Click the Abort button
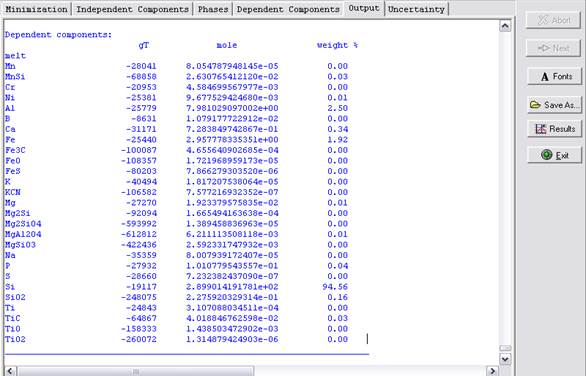 (553, 20)
